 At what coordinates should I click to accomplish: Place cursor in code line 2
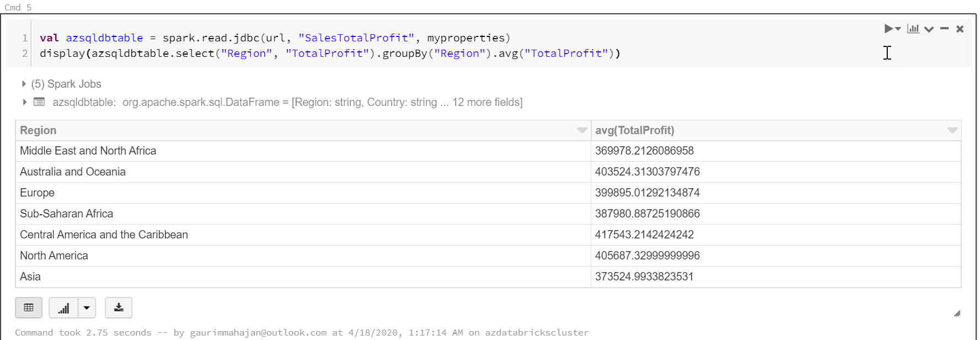tap(331, 54)
